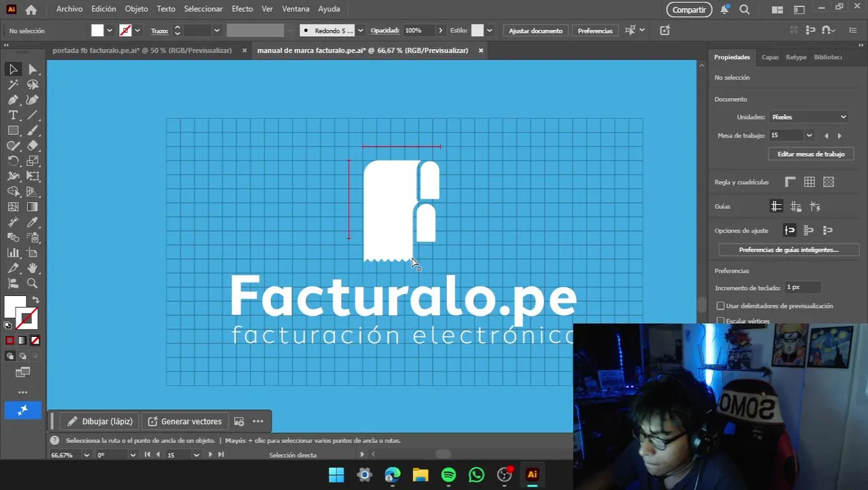Screen dimensions: 868x490
Task: Go to Illustrator Home screen
Action: pos(31,10)
